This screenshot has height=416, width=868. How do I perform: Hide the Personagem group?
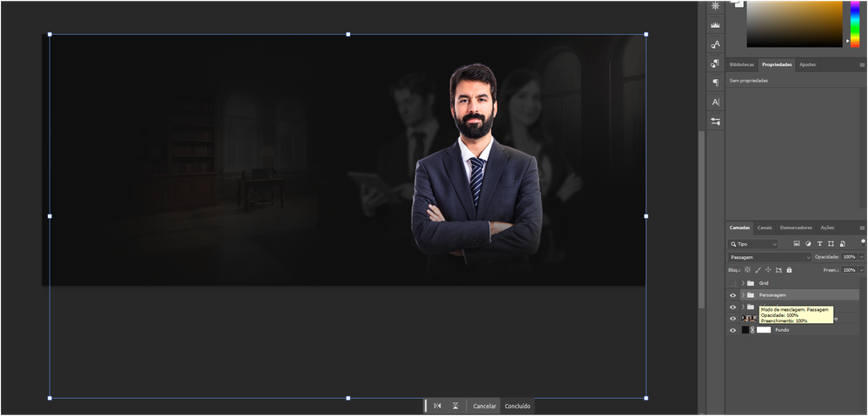[x=732, y=295]
